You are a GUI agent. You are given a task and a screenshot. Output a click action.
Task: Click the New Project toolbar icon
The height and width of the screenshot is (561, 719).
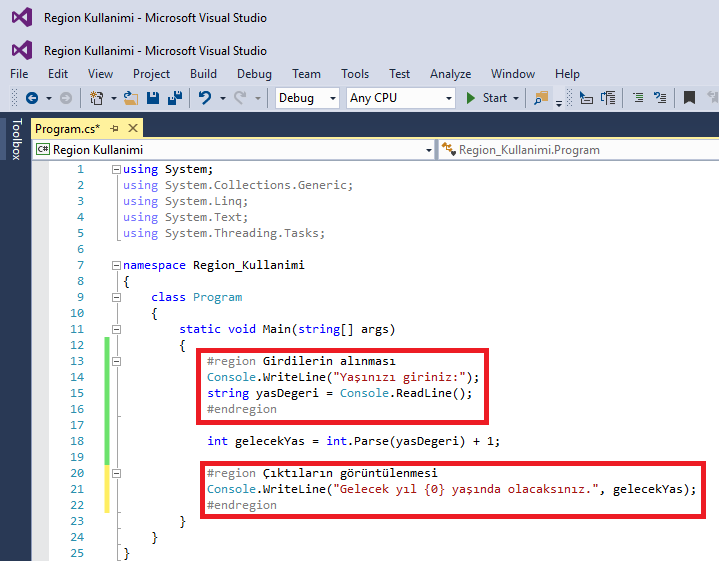point(96,98)
